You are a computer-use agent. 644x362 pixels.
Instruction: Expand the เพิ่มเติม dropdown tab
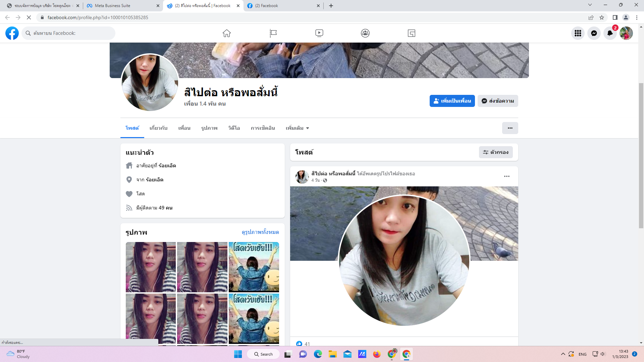(x=297, y=128)
